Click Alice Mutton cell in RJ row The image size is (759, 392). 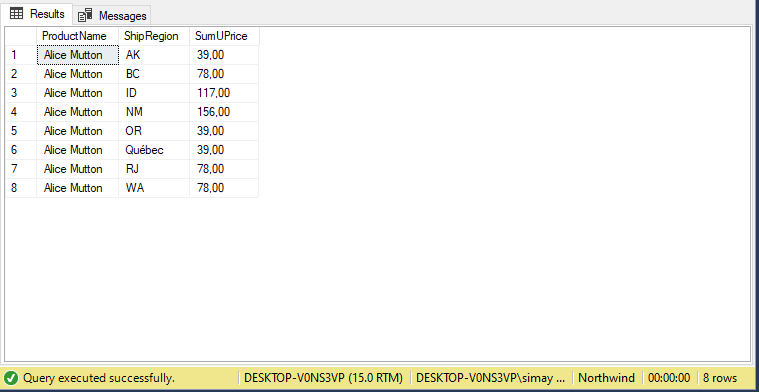pos(77,169)
